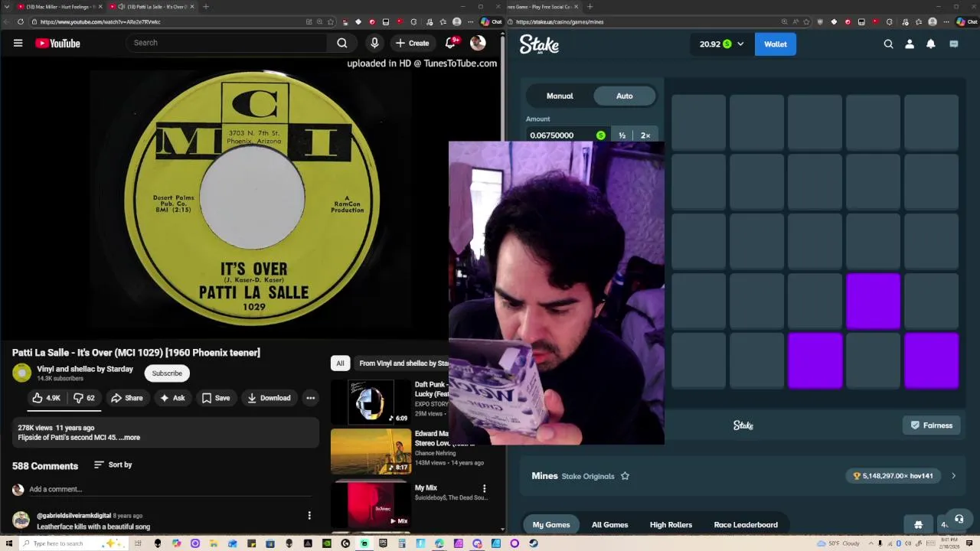980x551 pixels.
Task: Select the bottom-right purple Mines tile
Action: pyautogui.click(x=931, y=360)
